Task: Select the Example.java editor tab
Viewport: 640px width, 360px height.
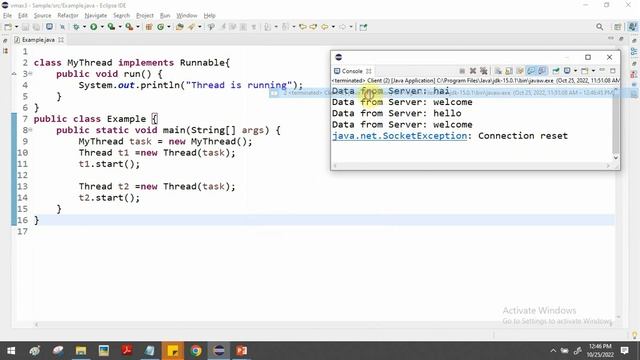Action: (38, 40)
